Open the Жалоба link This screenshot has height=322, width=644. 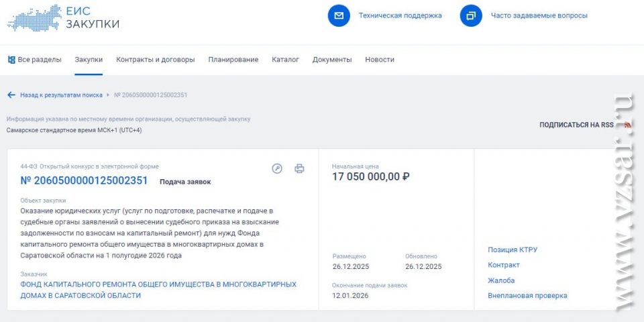500,280
